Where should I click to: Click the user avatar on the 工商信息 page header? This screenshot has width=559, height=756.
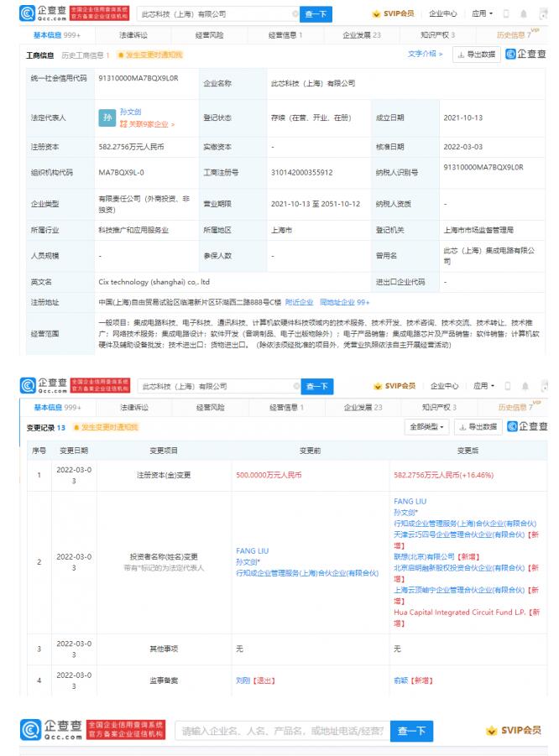click(544, 13)
